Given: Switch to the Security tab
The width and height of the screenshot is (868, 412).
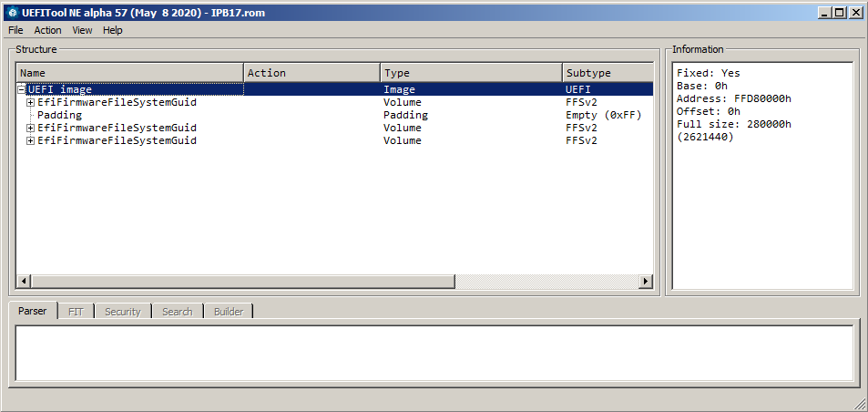Looking at the screenshot, I should (x=123, y=312).
